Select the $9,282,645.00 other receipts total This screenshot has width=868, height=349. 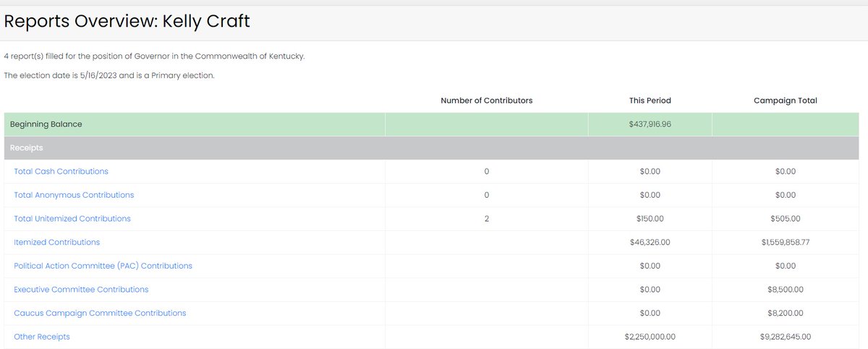click(x=786, y=337)
